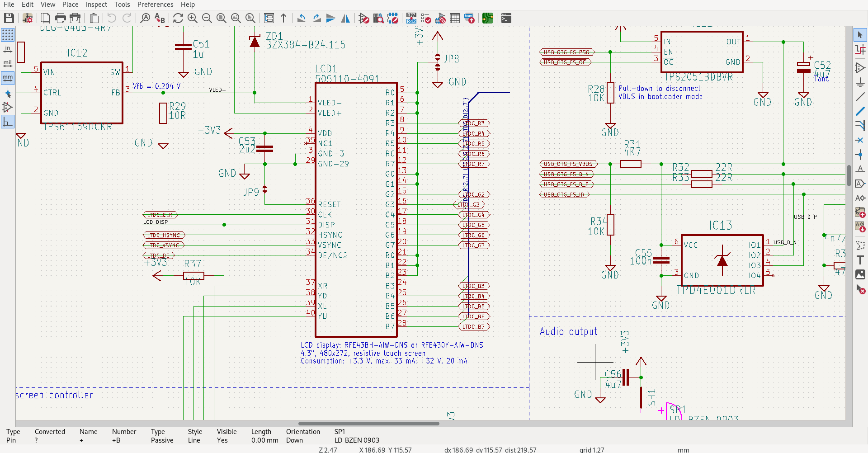
Task: Toggle grid display visibility
Action: point(8,35)
